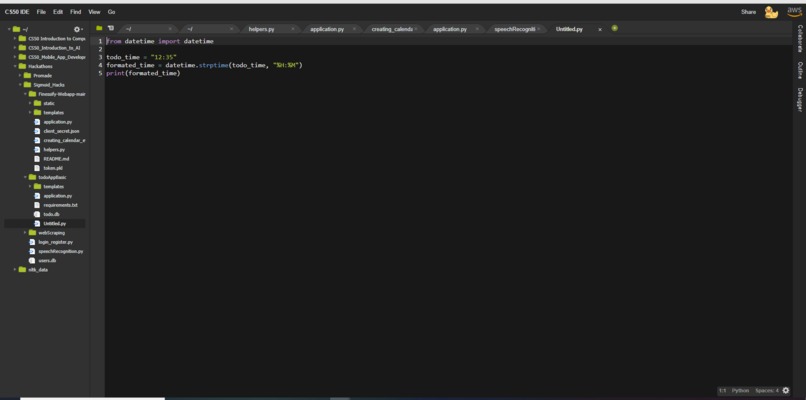Click the nltk_data folder icon
Image resolution: width=806 pixels, height=400 pixels.
(22, 270)
